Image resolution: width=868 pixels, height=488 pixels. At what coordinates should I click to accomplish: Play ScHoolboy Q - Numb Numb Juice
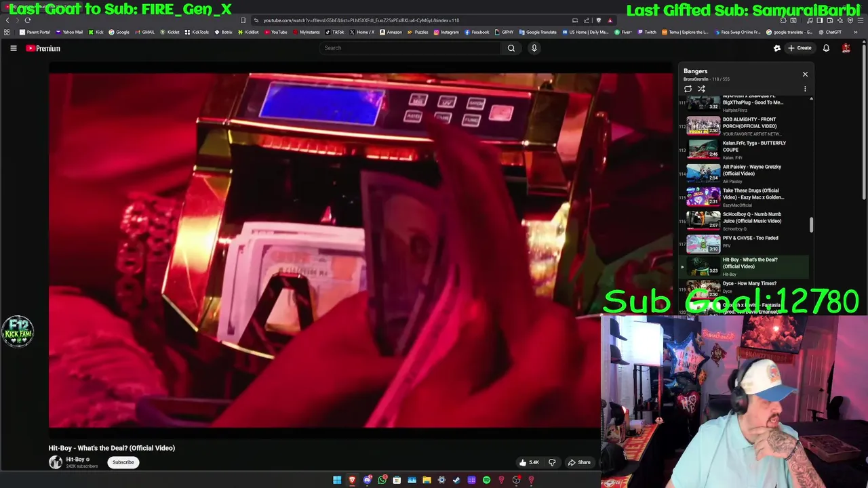click(x=744, y=221)
